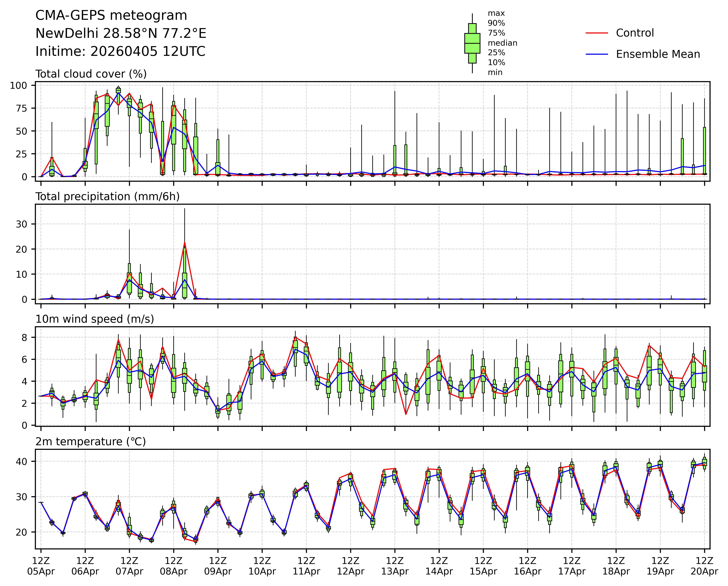
Task: Click the 'CMA-GEPS meteogram' heading
Action: pyautogui.click(x=111, y=15)
